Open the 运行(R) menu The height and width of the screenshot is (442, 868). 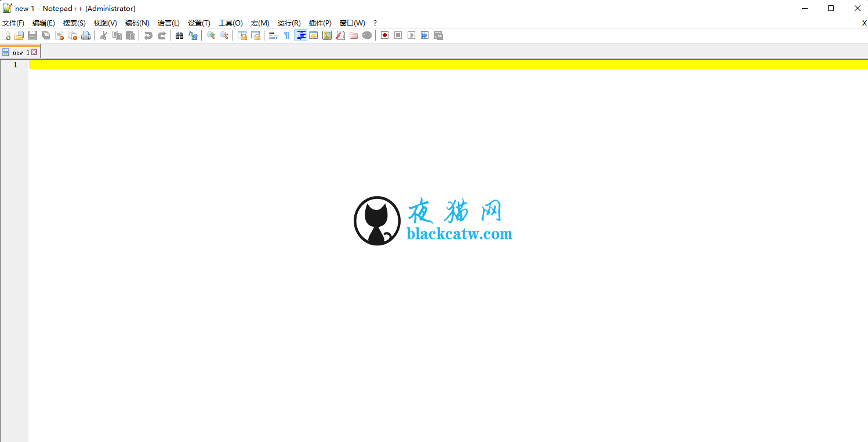[x=289, y=23]
